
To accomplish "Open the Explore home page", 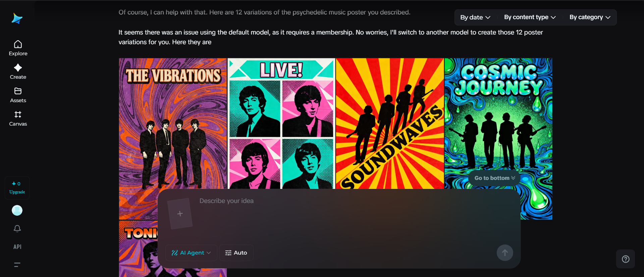I will pos(18,48).
